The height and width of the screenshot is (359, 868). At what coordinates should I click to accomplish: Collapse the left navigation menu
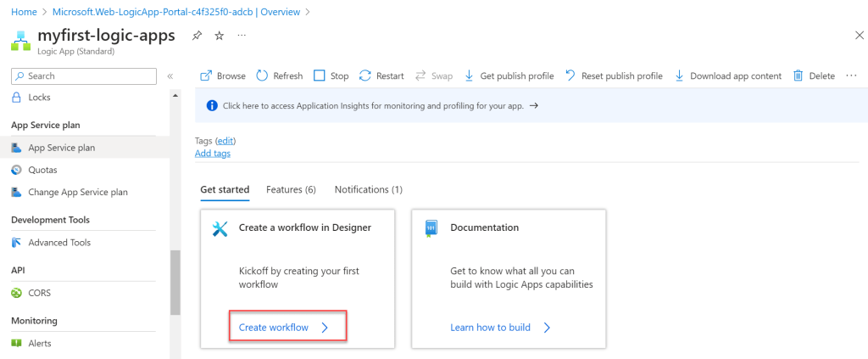pyautogui.click(x=170, y=76)
